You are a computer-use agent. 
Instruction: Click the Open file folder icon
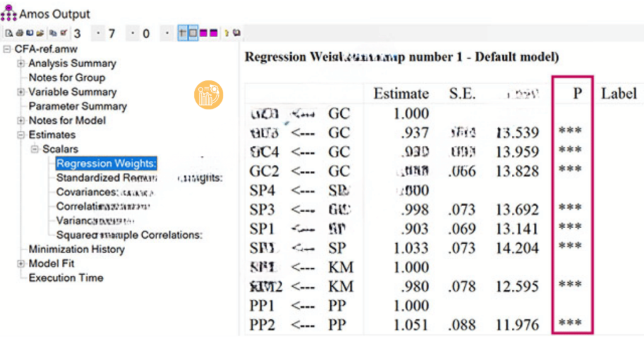[x=40, y=33]
